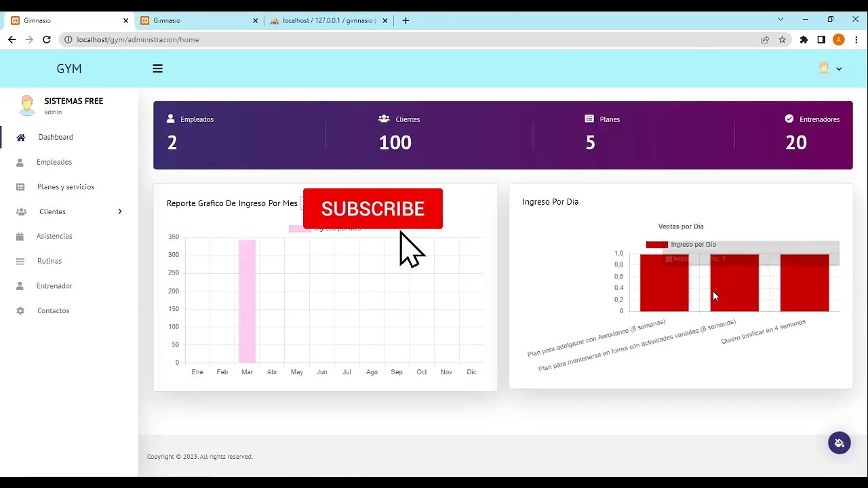The image size is (868, 488).
Task: Open a new browser tab
Action: click(x=406, y=20)
